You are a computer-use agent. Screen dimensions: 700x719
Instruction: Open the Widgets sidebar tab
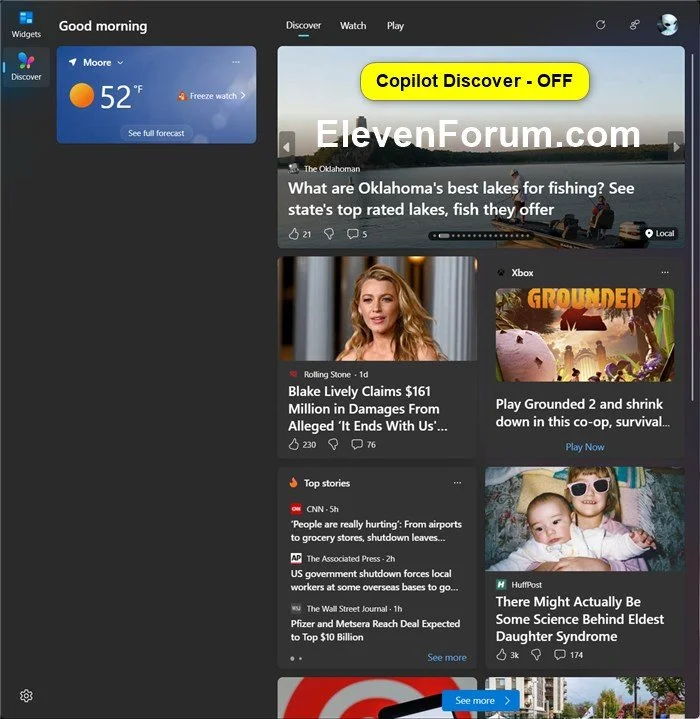click(26, 25)
